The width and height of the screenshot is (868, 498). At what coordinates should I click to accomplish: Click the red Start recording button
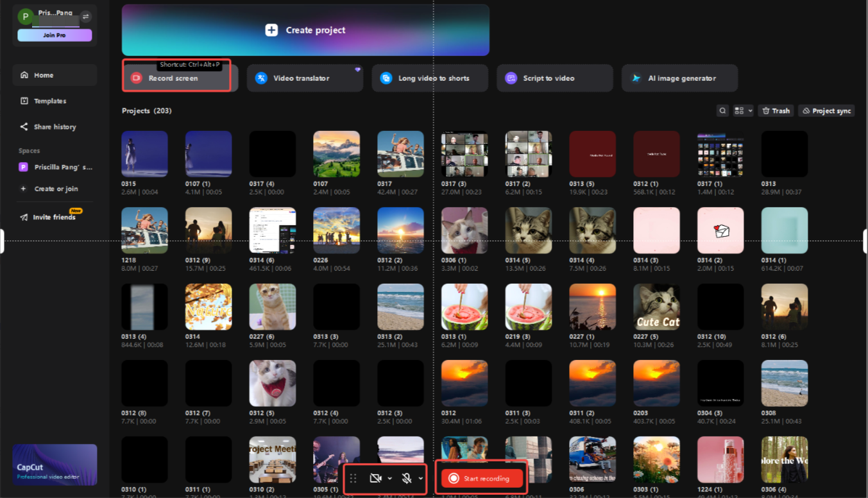(x=481, y=478)
